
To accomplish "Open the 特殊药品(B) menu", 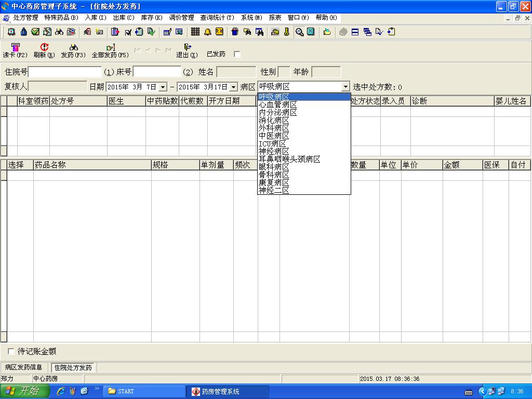I will [x=61, y=18].
